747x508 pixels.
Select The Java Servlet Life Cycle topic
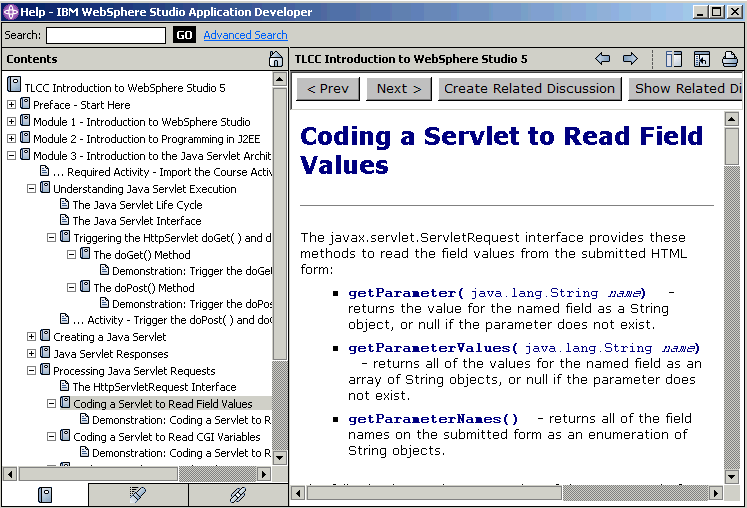[137, 205]
